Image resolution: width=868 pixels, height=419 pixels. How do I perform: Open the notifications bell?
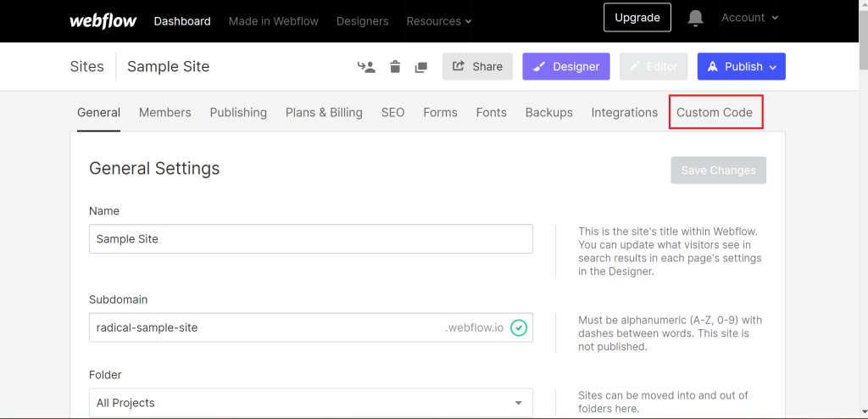point(695,18)
